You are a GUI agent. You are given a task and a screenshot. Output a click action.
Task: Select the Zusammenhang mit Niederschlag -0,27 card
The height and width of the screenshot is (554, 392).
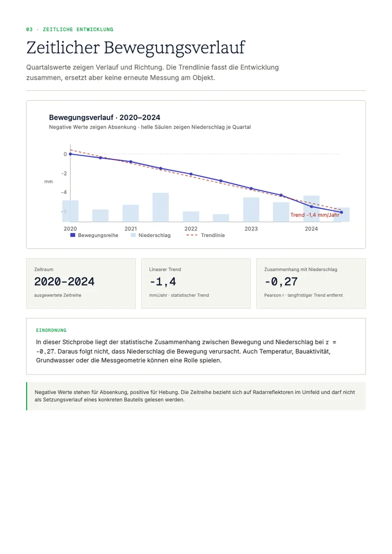coord(311,283)
